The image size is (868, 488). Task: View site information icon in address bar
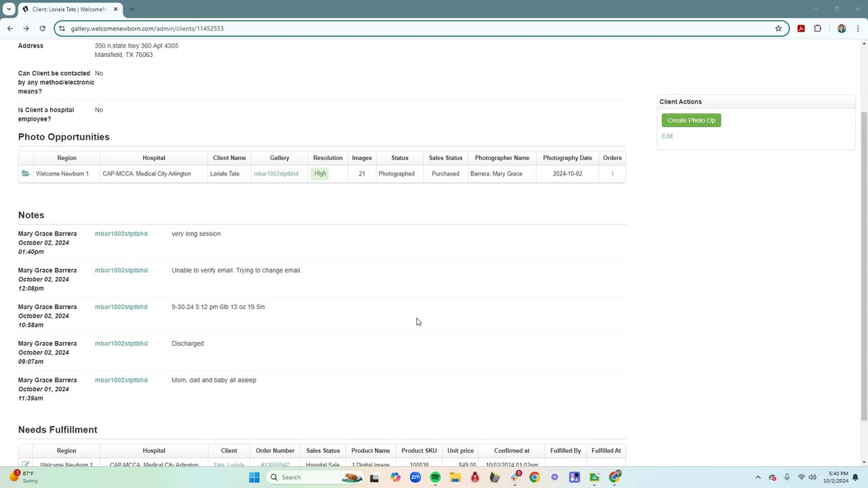tap(62, 28)
